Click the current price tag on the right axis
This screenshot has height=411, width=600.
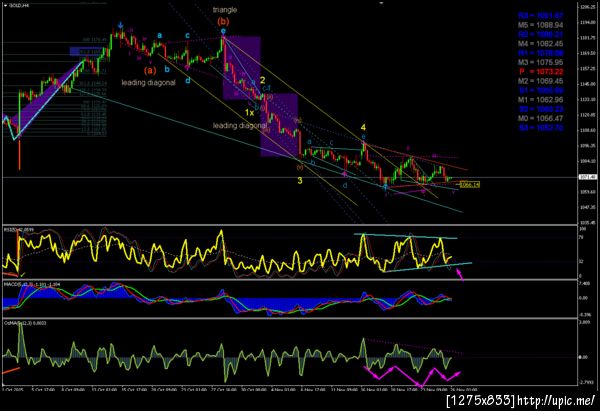(588, 177)
